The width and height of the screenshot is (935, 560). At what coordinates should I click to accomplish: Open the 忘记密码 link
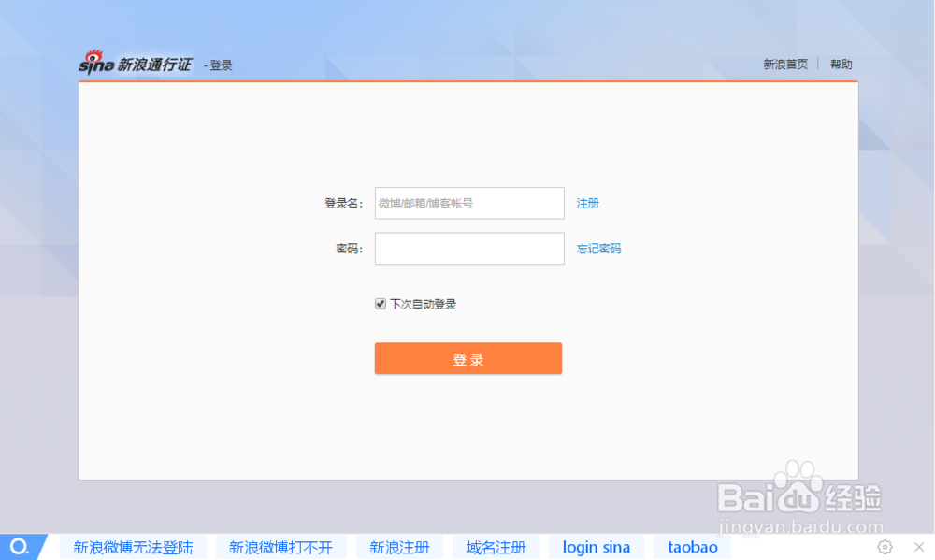[x=598, y=249]
